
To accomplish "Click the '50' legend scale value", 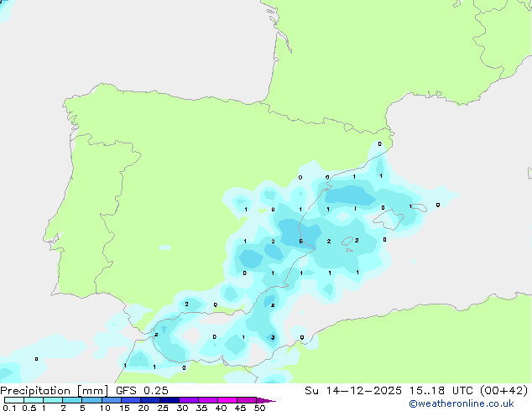I will coord(260,408).
